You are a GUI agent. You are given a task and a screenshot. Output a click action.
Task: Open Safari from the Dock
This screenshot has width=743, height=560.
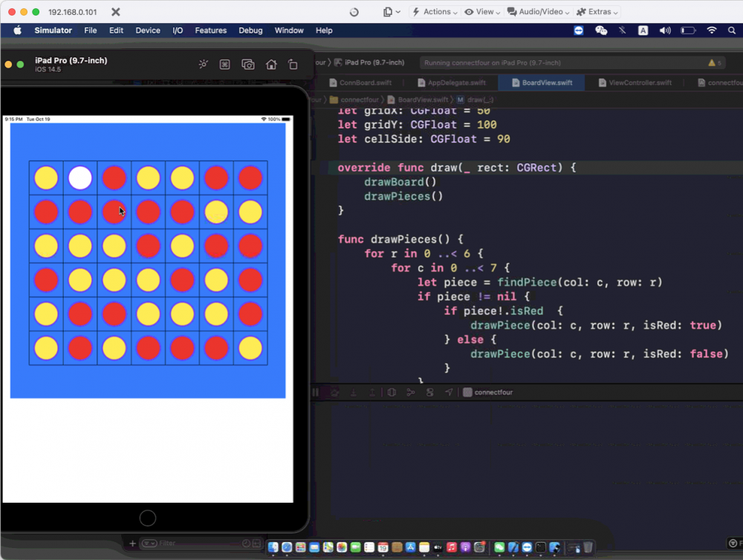pyautogui.click(x=287, y=547)
